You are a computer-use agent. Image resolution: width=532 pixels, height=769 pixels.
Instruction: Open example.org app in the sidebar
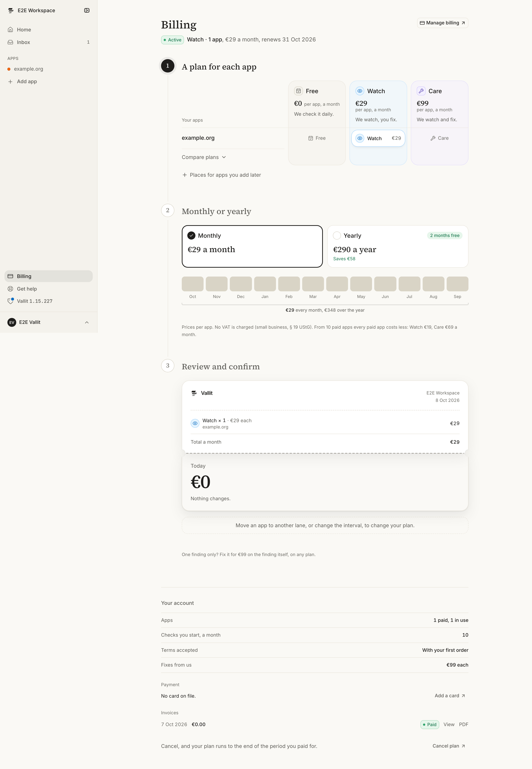click(x=49, y=69)
